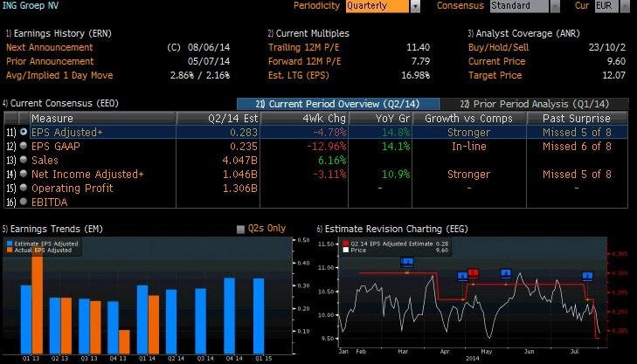This screenshot has height=364, width=637.
Task: Click the blue event marker left of the red marker
Action: 462,277
